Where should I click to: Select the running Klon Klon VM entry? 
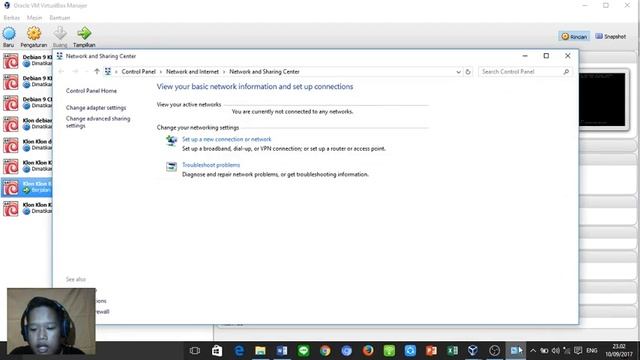pos(27,187)
